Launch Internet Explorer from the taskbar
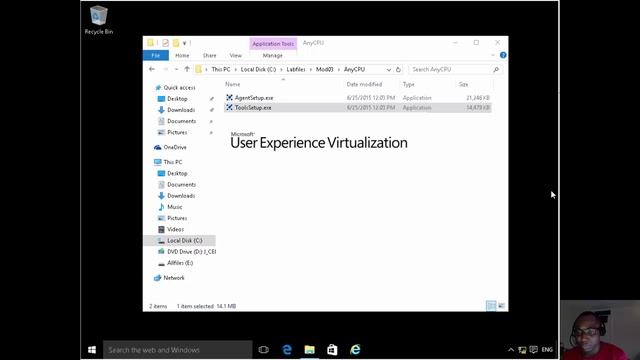640x360 pixels. (355, 350)
